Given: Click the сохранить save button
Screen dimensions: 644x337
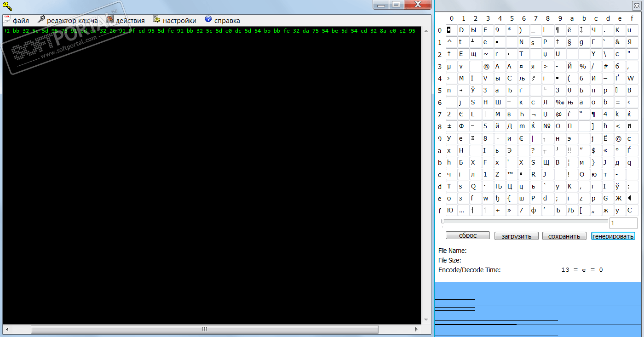Looking at the screenshot, I should pos(564,236).
